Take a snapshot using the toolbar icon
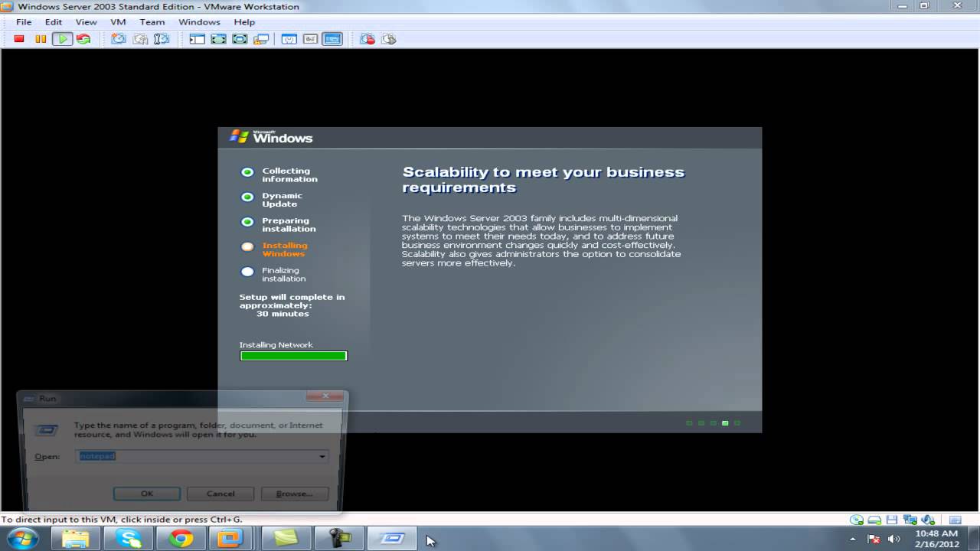Viewport: 980px width, 551px height. click(119, 39)
